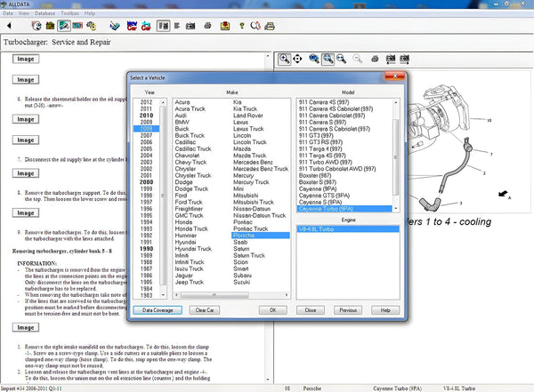Click the printer icon at toolbar's right end

tap(270, 26)
